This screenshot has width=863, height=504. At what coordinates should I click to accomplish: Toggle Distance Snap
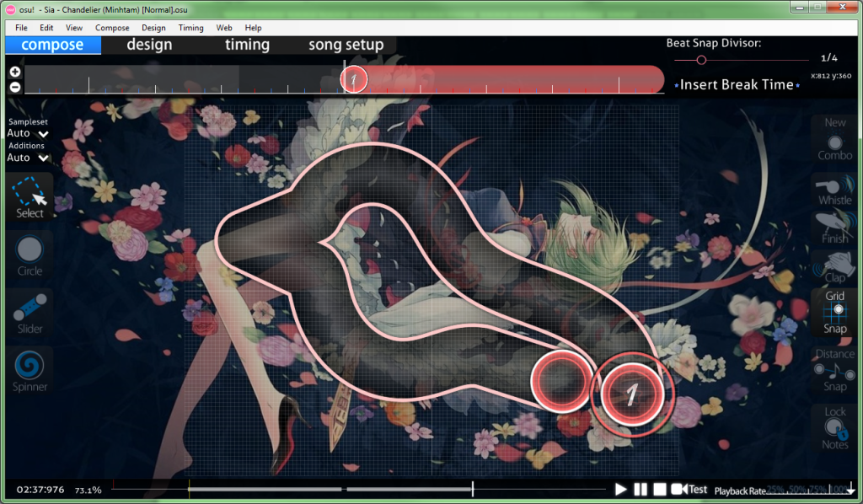[x=834, y=370]
